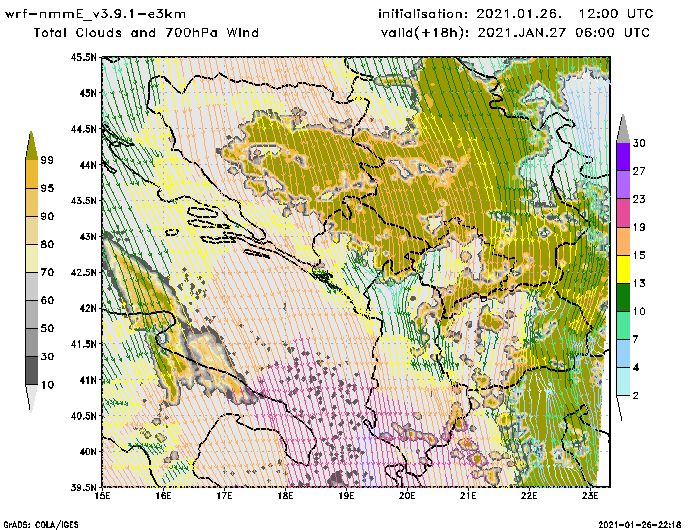
Task: Click the '21E' longitude axis label
Action: 468,496
